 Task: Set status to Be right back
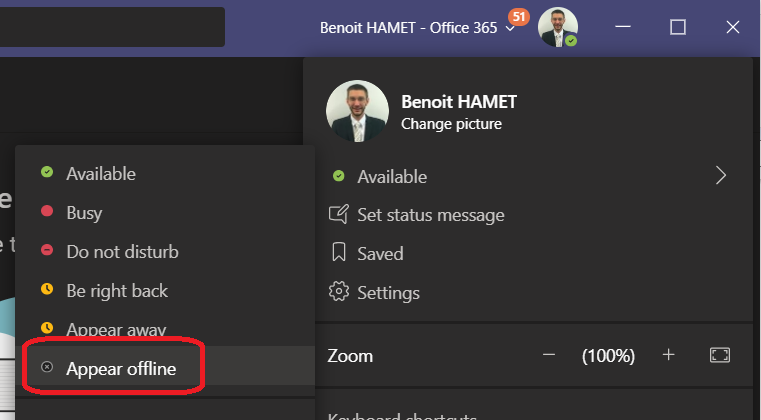pyautogui.click(x=117, y=291)
